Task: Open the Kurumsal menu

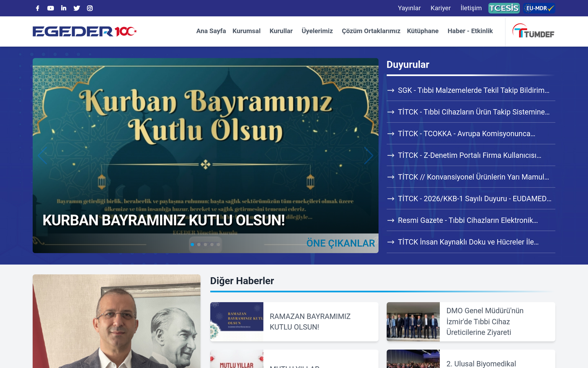Action: click(246, 31)
